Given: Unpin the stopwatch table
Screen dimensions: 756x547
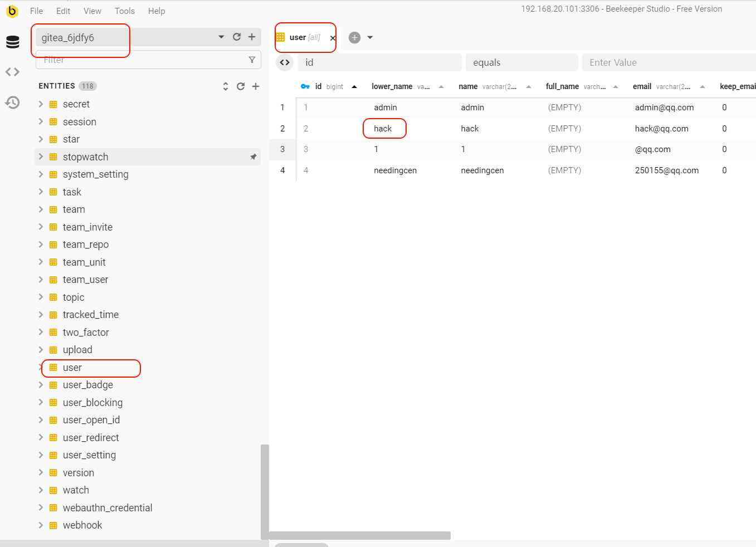Looking at the screenshot, I should pyautogui.click(x=253, y=157).
